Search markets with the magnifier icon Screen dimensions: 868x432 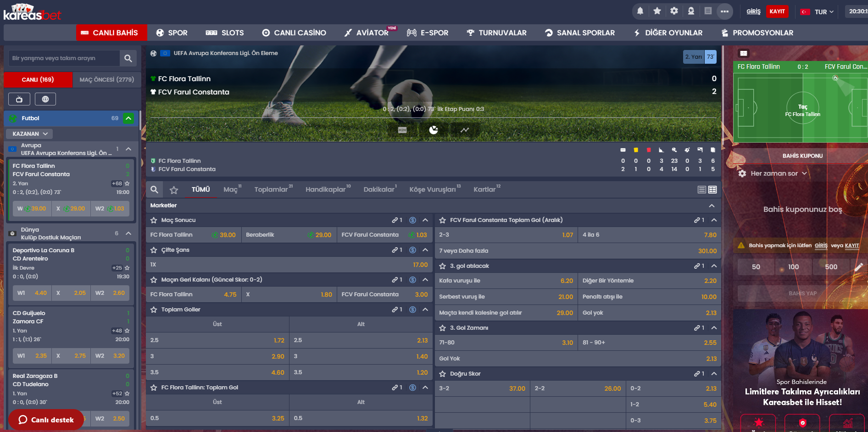[x=155, y=189]
